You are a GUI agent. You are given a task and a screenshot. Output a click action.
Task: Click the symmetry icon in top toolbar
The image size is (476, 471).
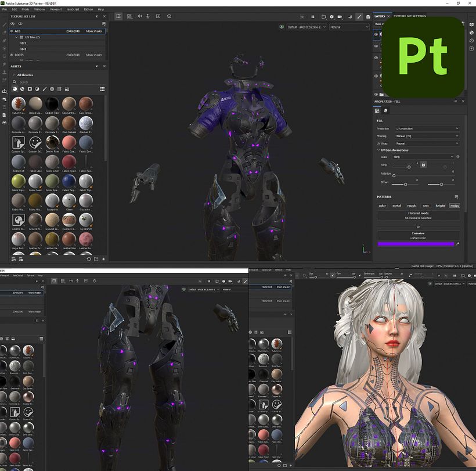[x=140, y=16]
